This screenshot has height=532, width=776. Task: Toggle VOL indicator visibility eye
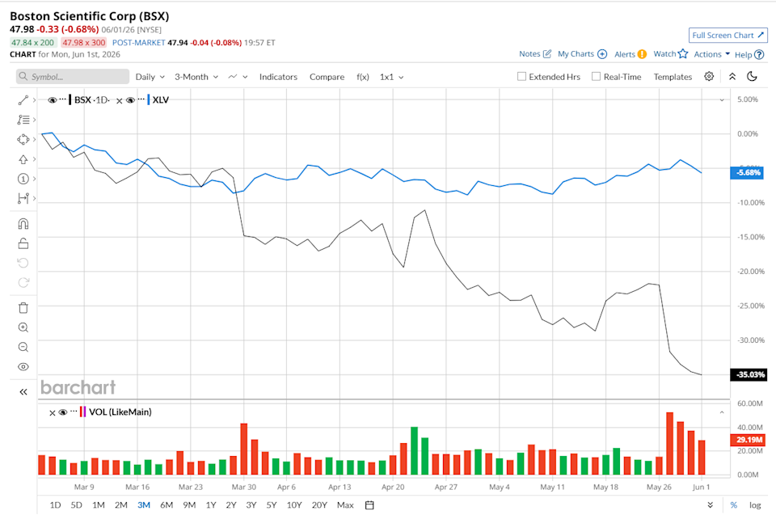(63, 412)
